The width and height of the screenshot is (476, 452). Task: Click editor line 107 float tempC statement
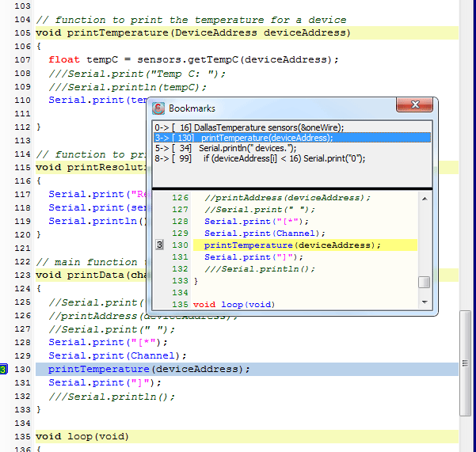[x=193, y=59]
